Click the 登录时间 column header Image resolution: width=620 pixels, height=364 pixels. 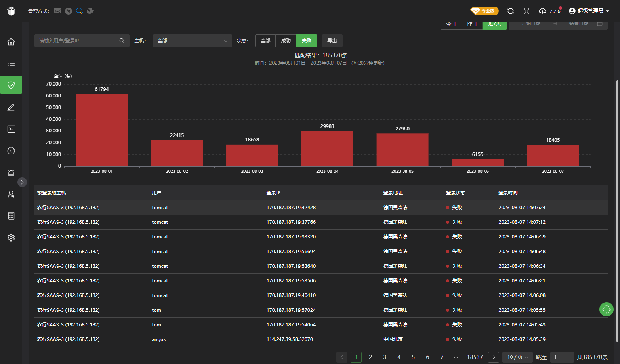click(508, 193)
